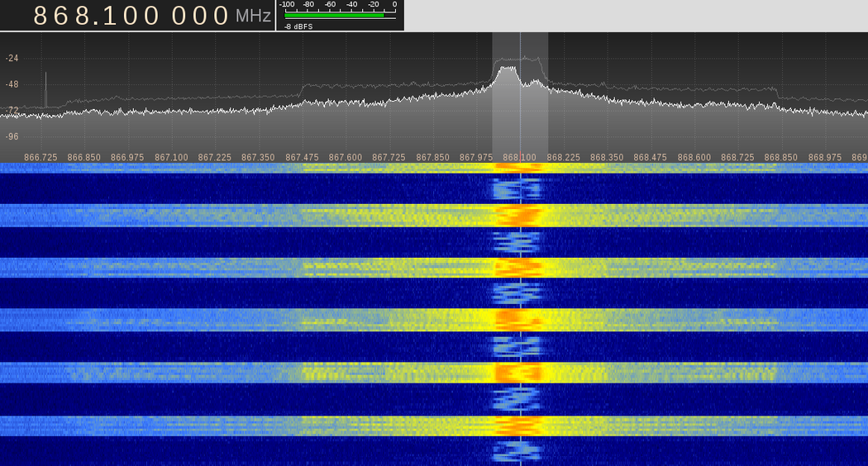
Task: Click the narrow spike at spectrum's left edge
Action: tap(45, 89)
